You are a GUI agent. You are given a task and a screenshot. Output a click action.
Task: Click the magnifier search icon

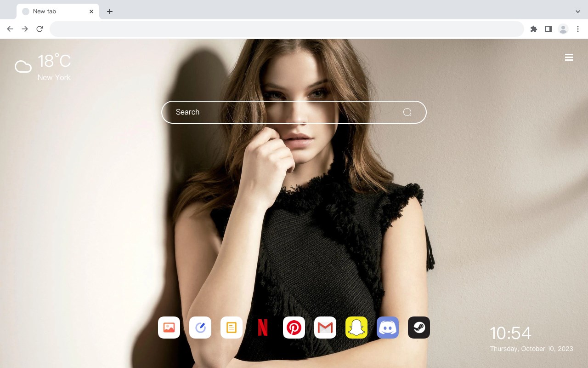click(x=407, y=112)
